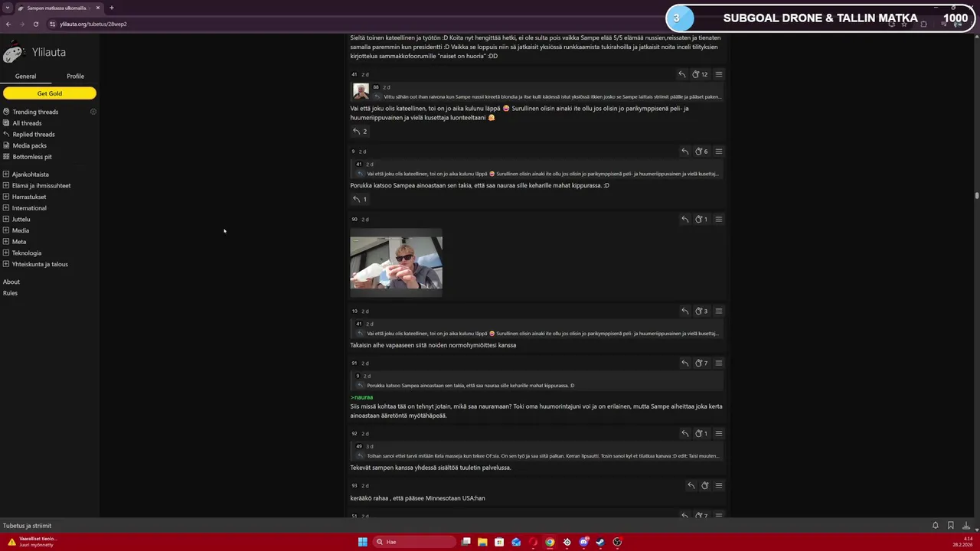Image resolution: width=980 pixels, height=551 pixels.
Task: Show 2 replies under post 41
Action: point(359,132)
